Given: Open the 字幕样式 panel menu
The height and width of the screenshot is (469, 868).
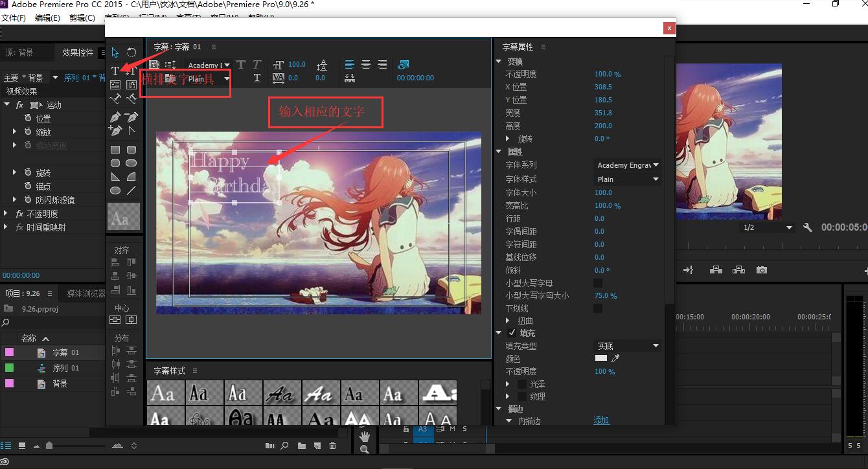Looking at the screenshot, I should point(195,371).
